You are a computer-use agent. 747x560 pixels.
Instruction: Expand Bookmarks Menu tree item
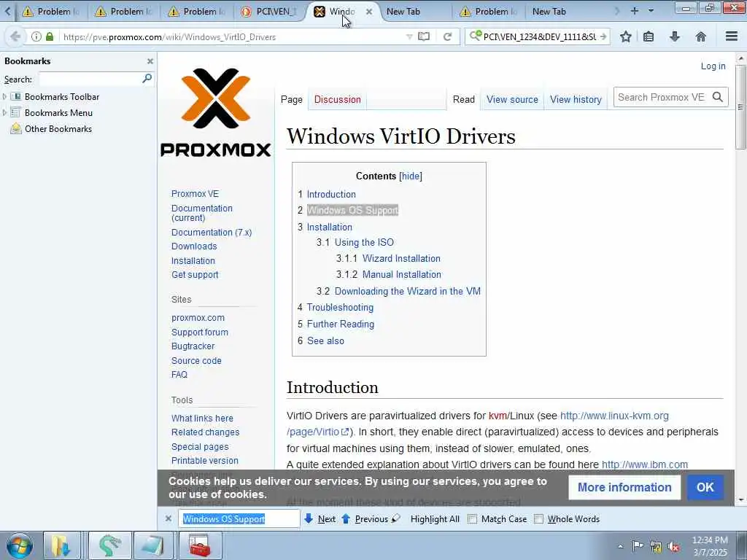[5, 113]
